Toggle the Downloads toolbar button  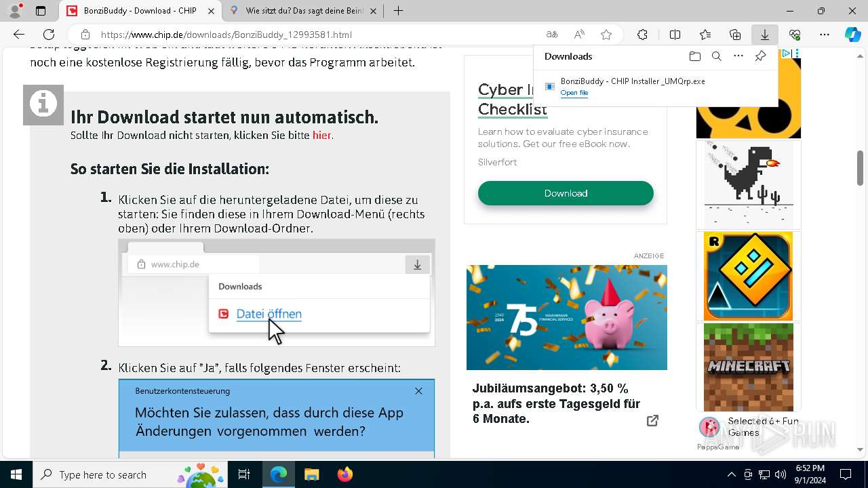pos(765,35)
